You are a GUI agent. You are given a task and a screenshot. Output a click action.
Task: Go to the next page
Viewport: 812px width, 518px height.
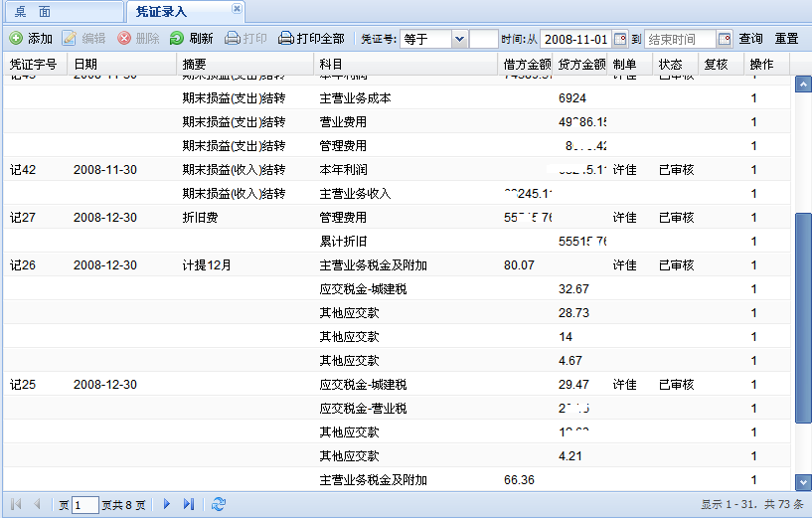pyautogui.click(x=167, y=504)
